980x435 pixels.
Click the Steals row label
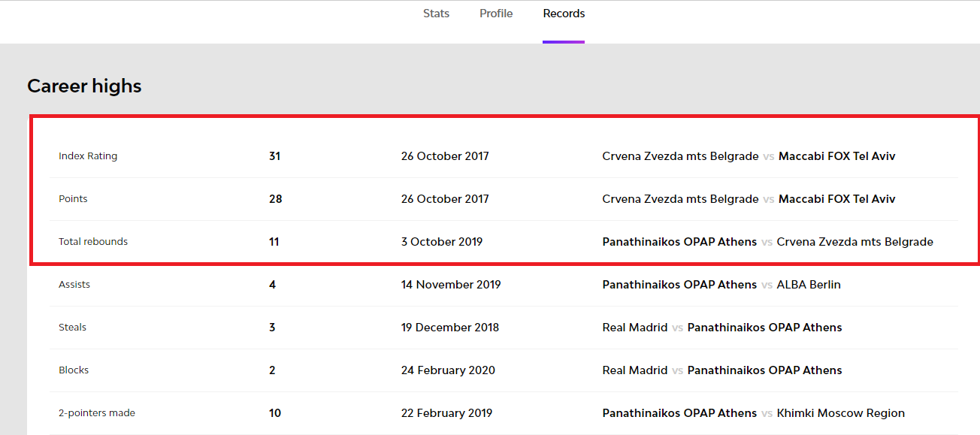coord(72,328)
